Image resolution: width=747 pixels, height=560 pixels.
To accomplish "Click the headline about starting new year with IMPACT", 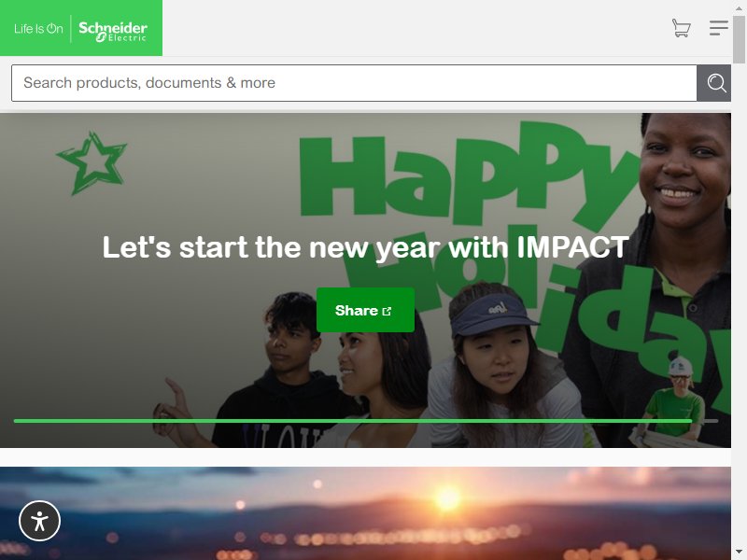I will [x=365, y=247].
